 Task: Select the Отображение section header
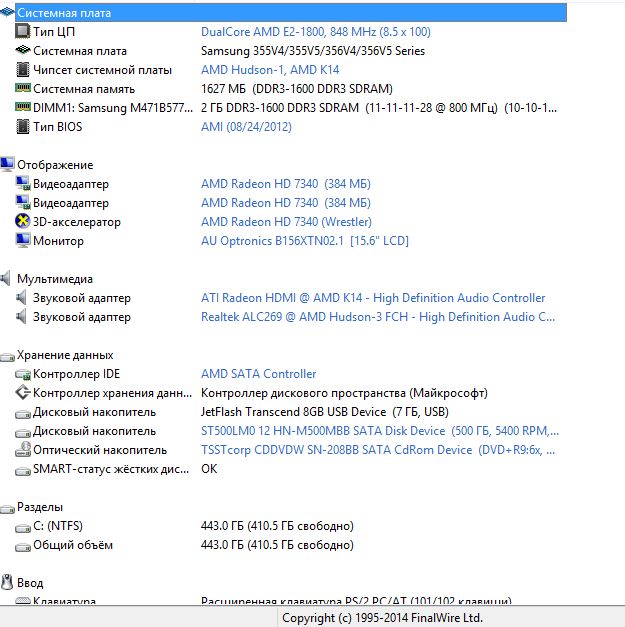click(x=55, y=165)
